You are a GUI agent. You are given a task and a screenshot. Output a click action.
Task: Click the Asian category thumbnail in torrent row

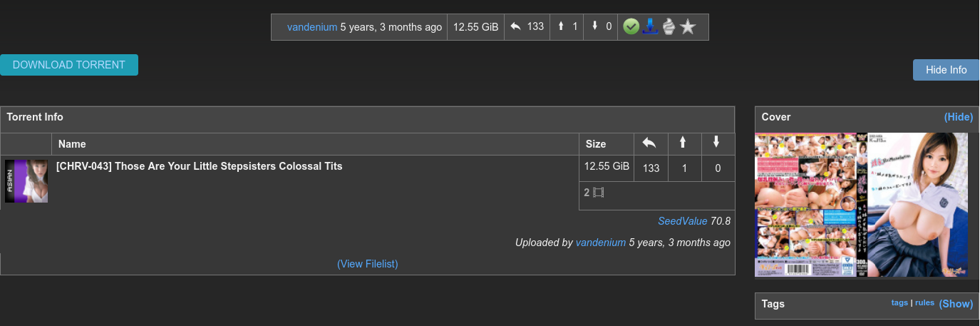26,181
